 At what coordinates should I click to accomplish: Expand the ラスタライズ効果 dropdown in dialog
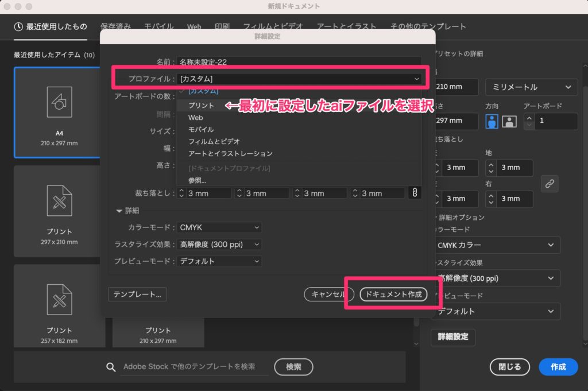(219, 245)
